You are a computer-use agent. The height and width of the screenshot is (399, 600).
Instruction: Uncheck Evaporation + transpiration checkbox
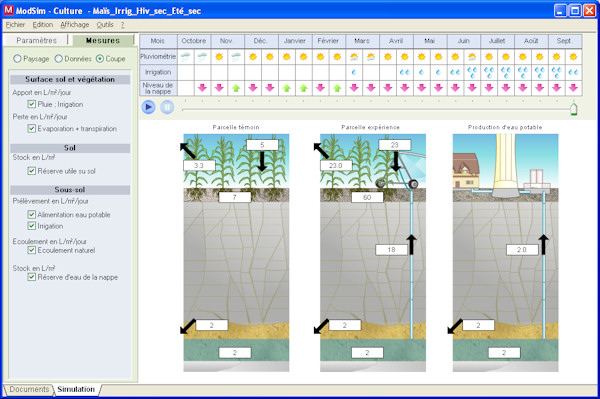(32, 129)
